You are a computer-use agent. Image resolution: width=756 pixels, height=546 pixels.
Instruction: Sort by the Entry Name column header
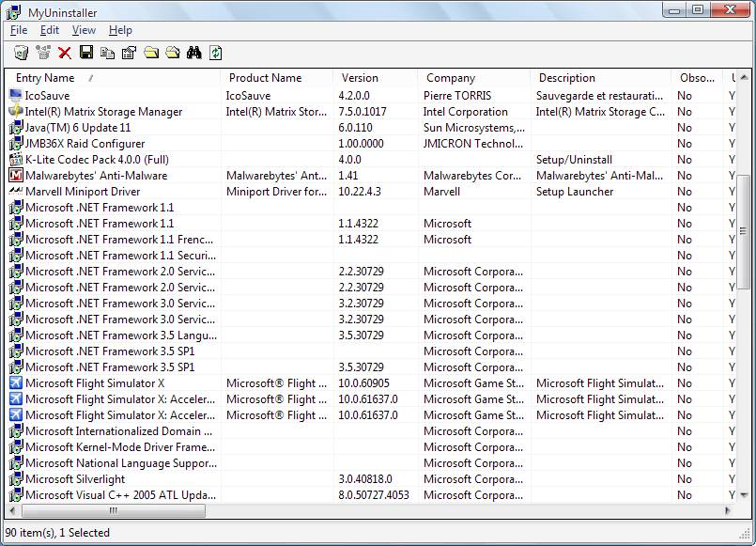pyautogui.click(x=113, y=78)
